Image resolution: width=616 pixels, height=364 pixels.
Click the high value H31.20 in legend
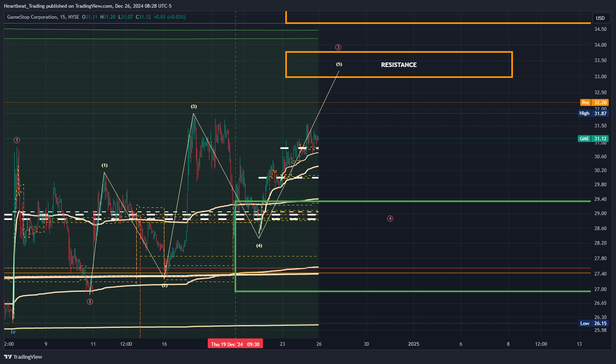[x=108, y=17]
